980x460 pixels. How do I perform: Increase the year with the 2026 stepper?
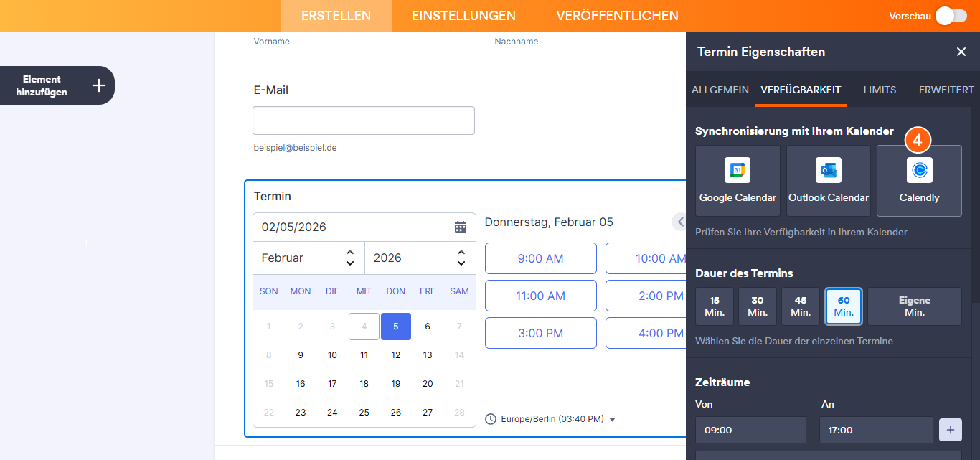(x=460, y=253)
